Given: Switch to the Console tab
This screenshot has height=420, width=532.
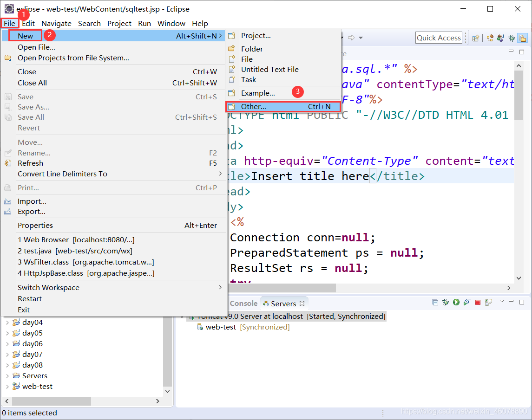Looking at the screenshot, I should 243,304.
